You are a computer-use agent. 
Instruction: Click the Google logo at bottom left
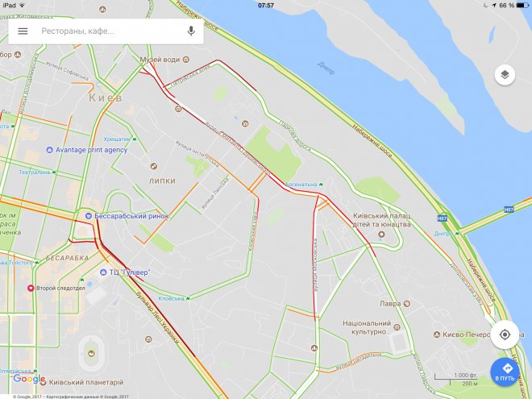(x=29, y=379)
